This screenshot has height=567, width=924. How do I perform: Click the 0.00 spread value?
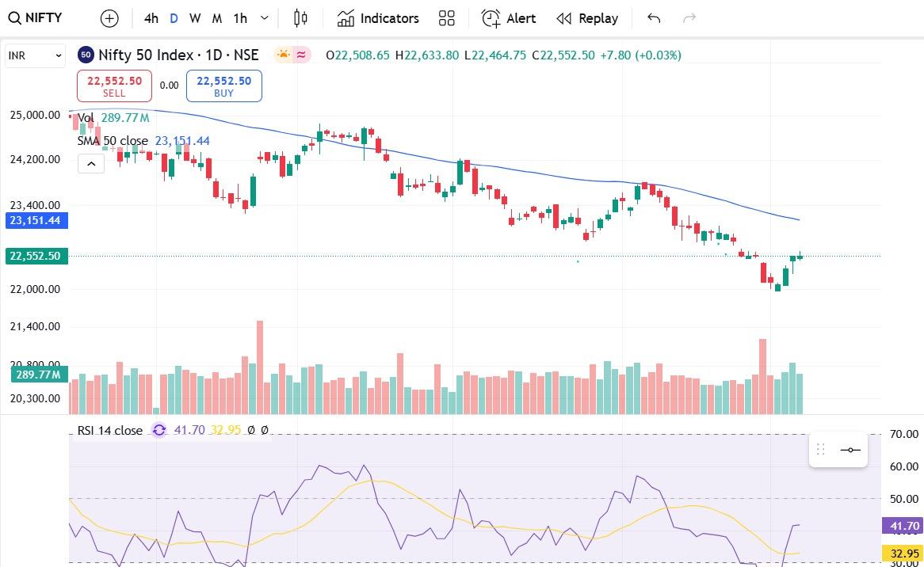(x=169, y=86)
